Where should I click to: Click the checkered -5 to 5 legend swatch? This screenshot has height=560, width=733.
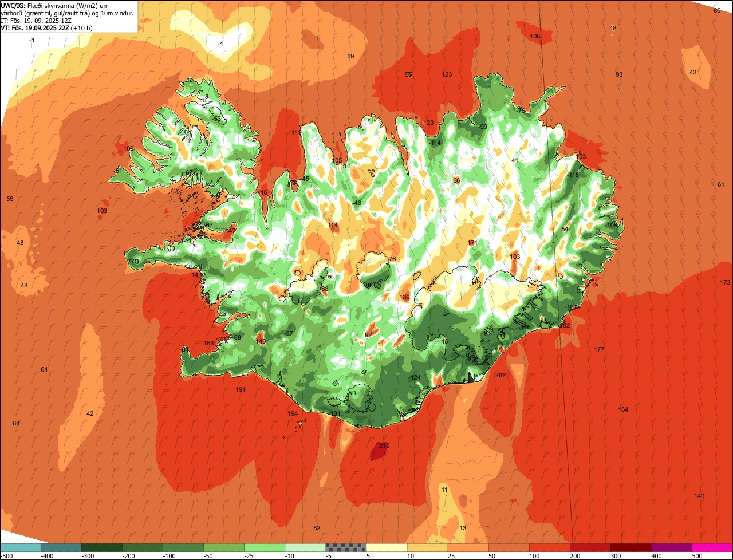[345, 547]
